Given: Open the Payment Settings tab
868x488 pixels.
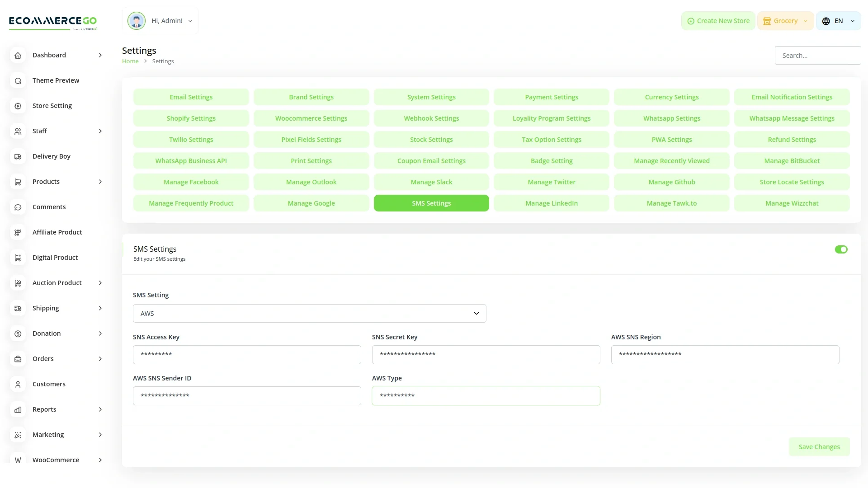Looking at the screenshot, I should (x=551, y=97).
